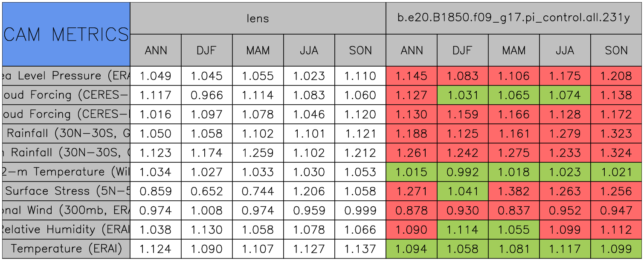Click the white cell showing 0.652
Screen dimensions: 644x261
[x=206, y=191]
